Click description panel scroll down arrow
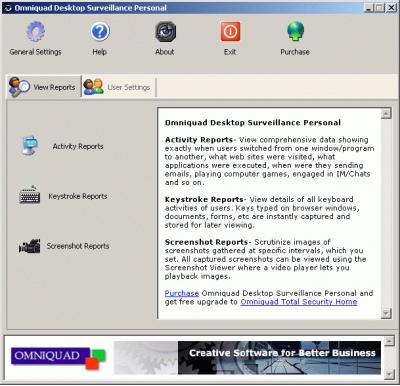Viewport: 400px width, 386px height. pos(386,313)
